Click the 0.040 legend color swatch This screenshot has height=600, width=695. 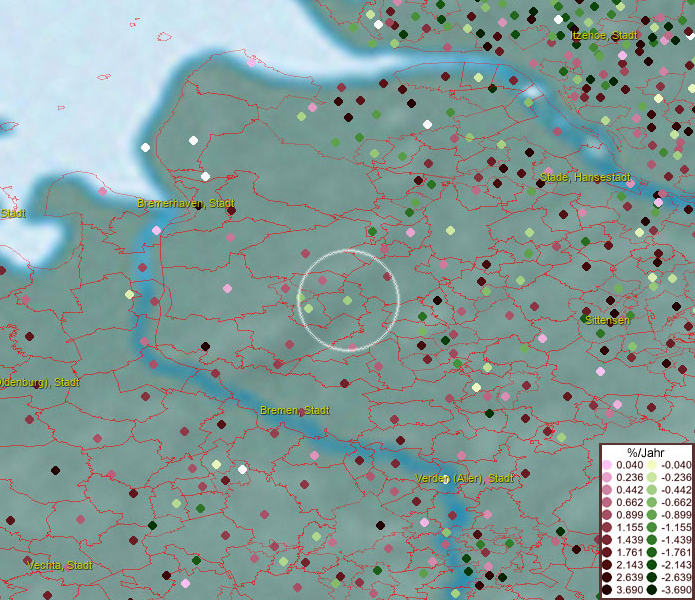pos(607,465)
